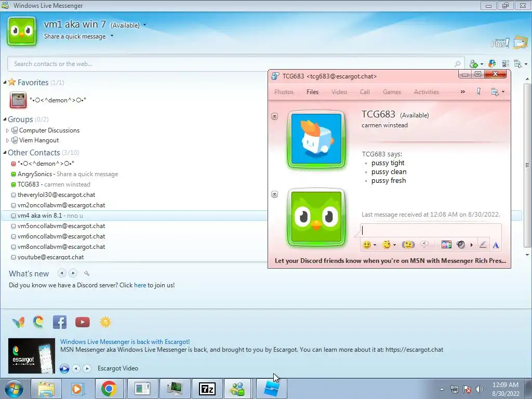Click the Escargot video thumbnail
Viewport: 532px width, 399px height.
(x=32, y=355)
